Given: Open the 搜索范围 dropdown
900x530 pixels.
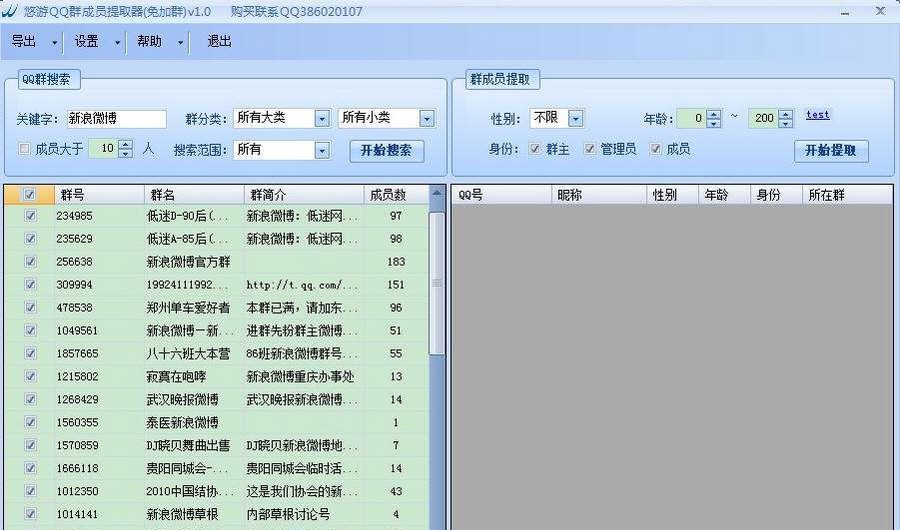Looking at the screenshot, I should pos(322,150).
